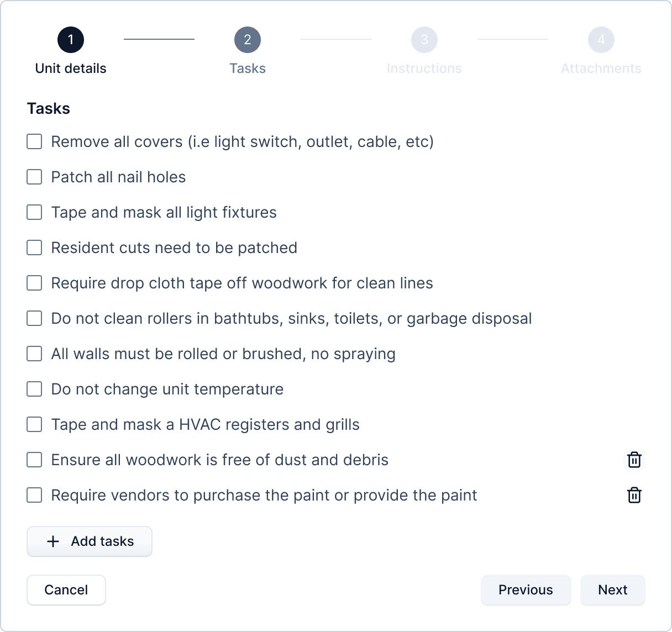The width and height of the screenshot is (672, 632).
Task: Check 'Require drop cloth tape off woodwork'
Action: (x=34, y=283)
